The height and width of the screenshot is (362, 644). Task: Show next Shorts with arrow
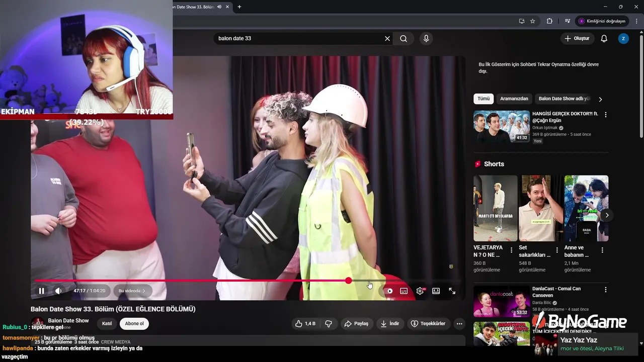point(607,215)
